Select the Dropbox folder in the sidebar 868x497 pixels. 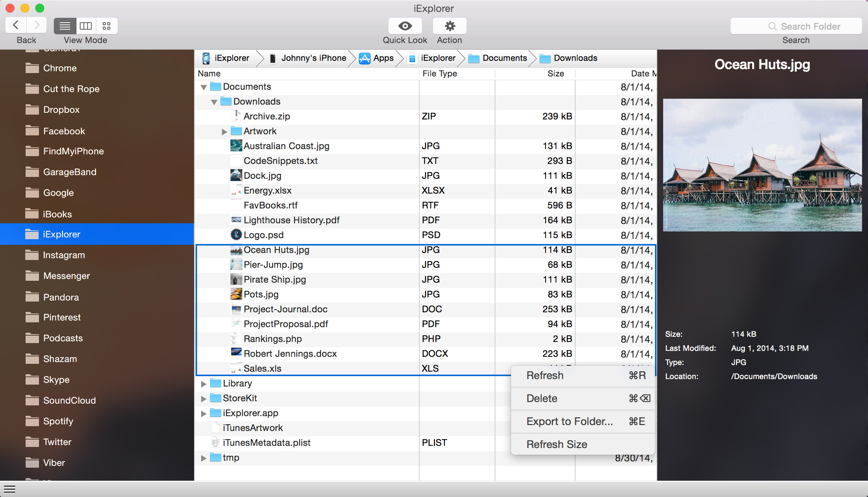point(62,109)
